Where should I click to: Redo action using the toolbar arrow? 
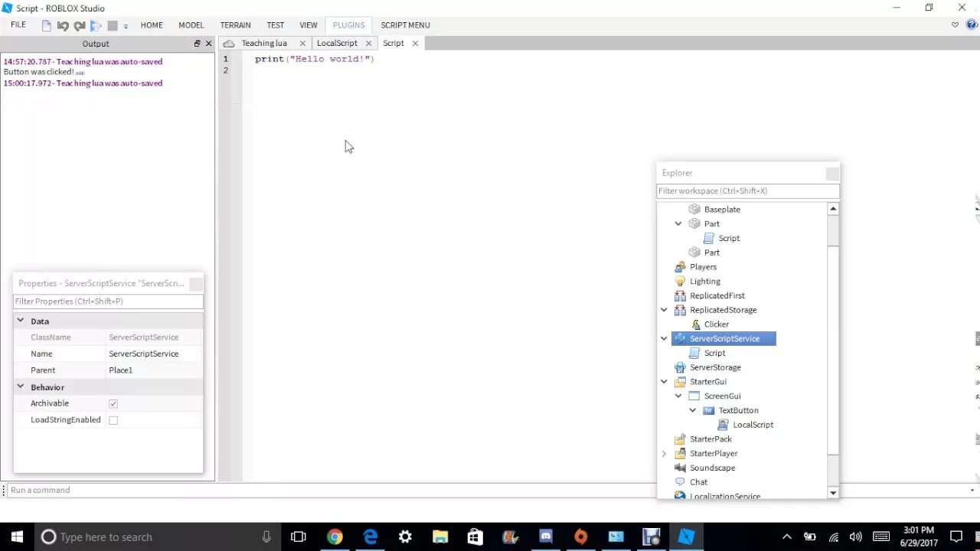point(79,25)
